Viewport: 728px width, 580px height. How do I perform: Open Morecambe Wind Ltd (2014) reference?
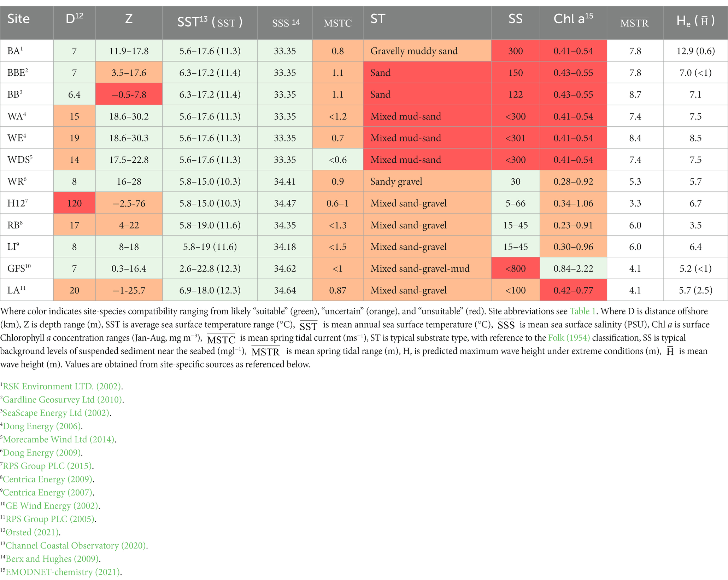coord(59,439)
